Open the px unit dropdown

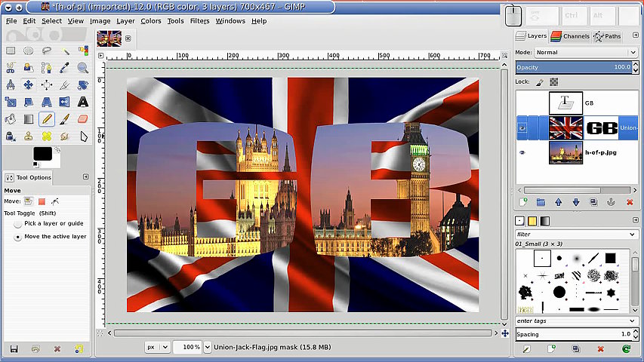pos(157,347)
